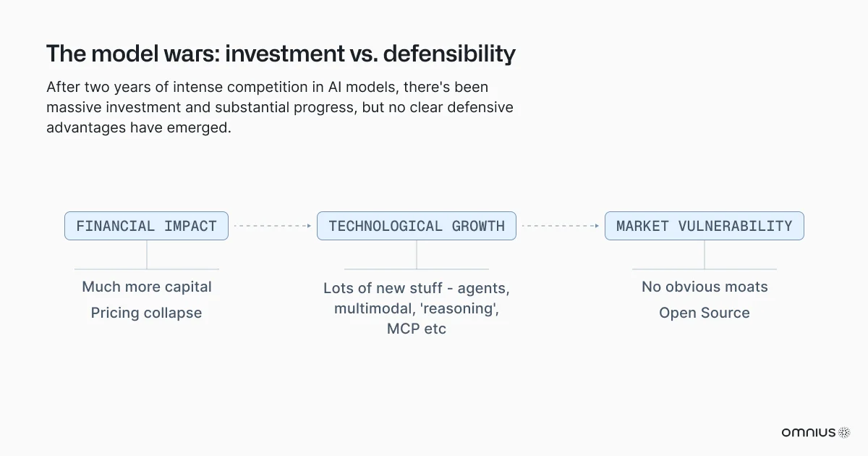The image size is (868, 456).
Task: Click the intro paragraph about AI competition
Action: [x=280, y=107]
